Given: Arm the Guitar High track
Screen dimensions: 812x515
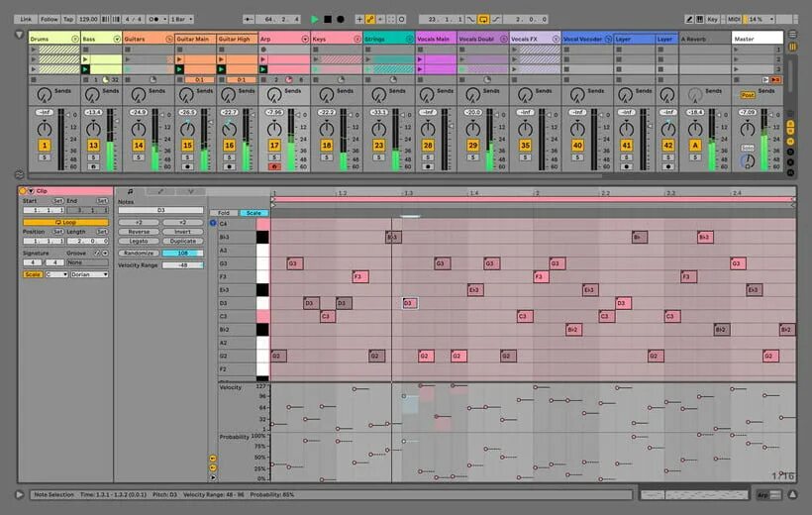Looking at the screenshot, I should [x=229, y=166].
